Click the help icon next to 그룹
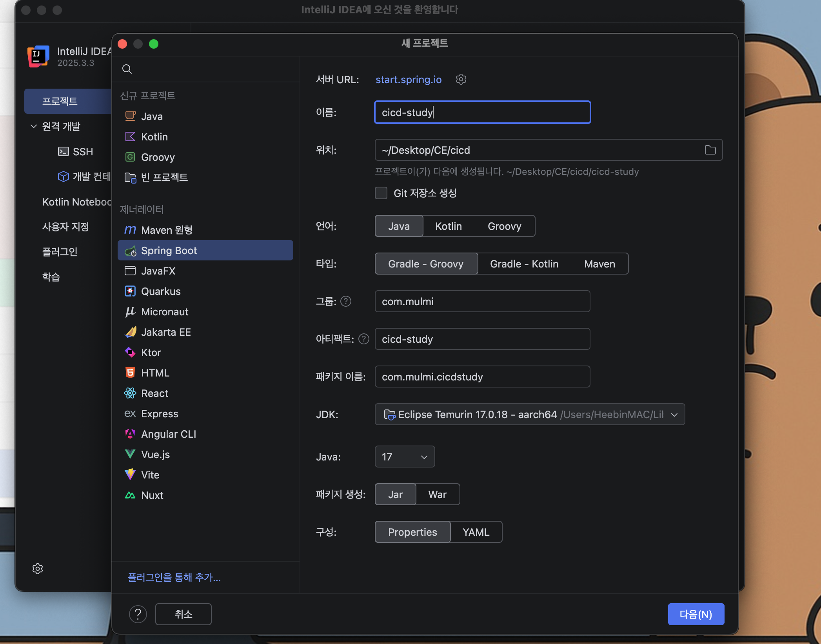The image size is (821, 644). (x=346, y=301)
